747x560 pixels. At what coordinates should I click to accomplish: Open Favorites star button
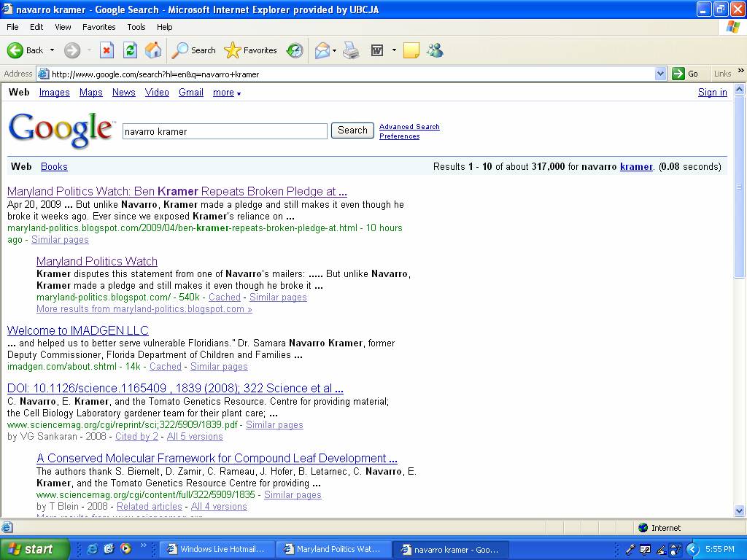tap(251, 50)
